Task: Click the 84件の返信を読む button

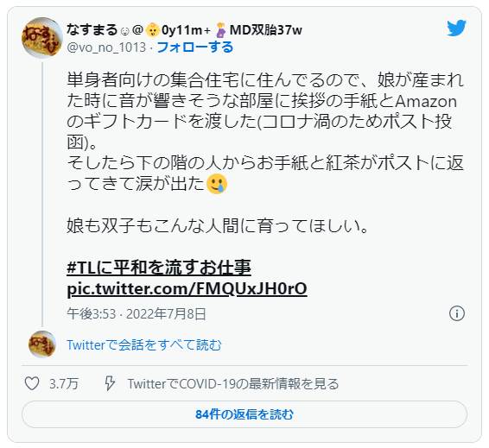Action: [x=244, y=414]
